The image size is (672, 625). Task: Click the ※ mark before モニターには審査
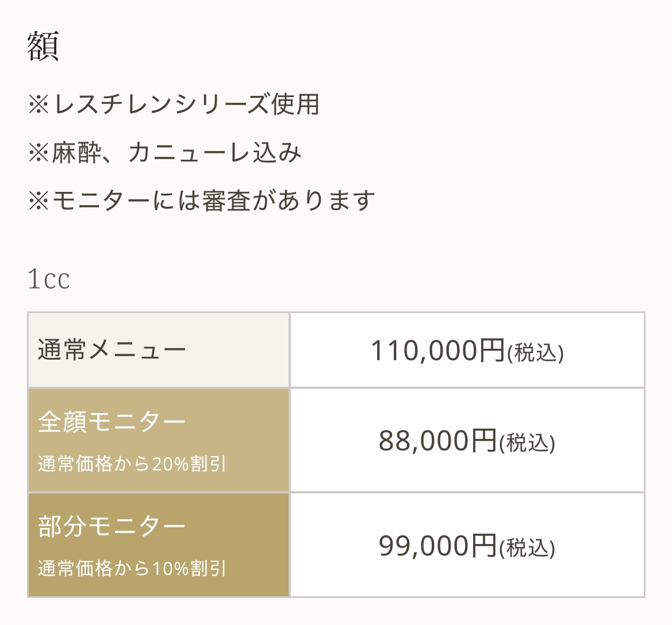point(39,201)
